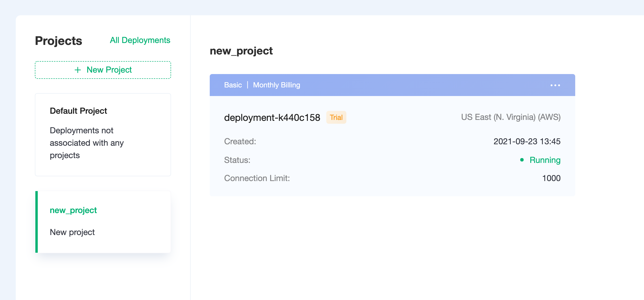Select the new_project card in sidebar

(103, 222)
